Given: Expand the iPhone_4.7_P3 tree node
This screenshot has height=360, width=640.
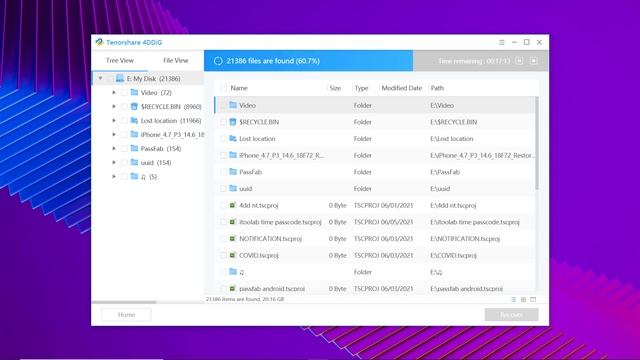Looking at the screenshot, I should 114,134.
